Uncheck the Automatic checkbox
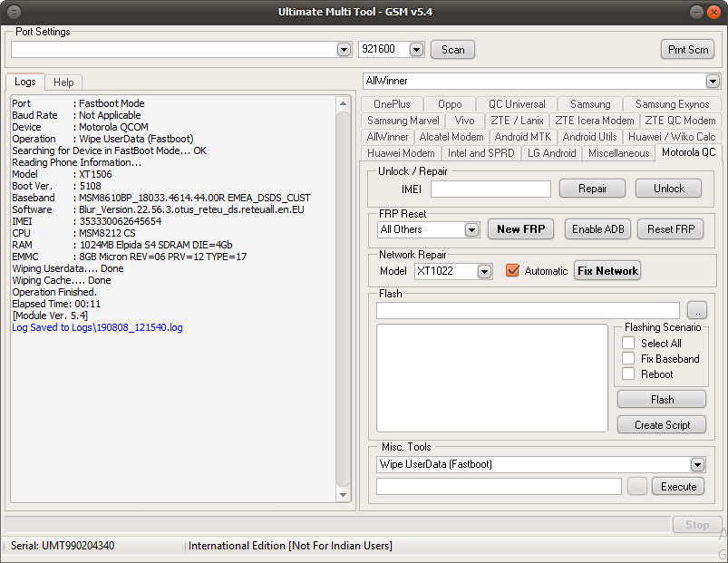The height and width of the screenshot is (563, 728). [513, 270]
